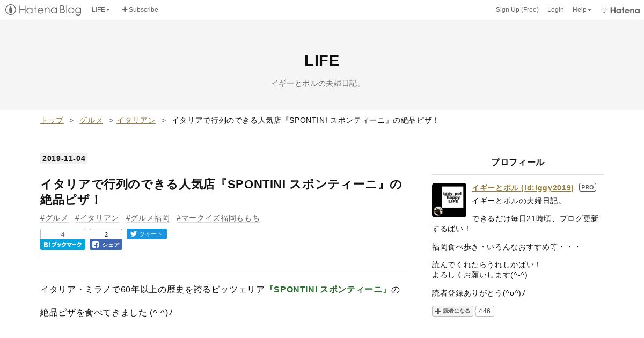Expand the LIFE dropdown menu

click(100, 10)
